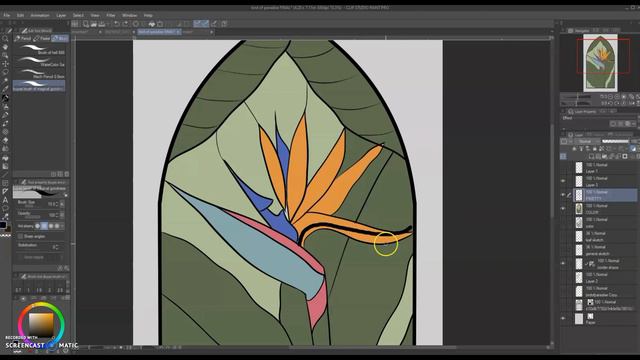Click the Open file icon in the command bar

pyautogui.click(x=93, y=24)
